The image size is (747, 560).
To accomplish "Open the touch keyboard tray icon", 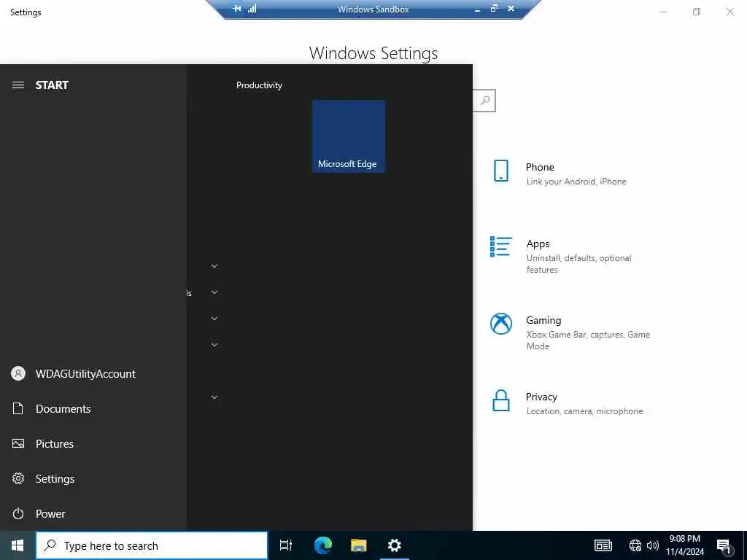I will 603,545.
